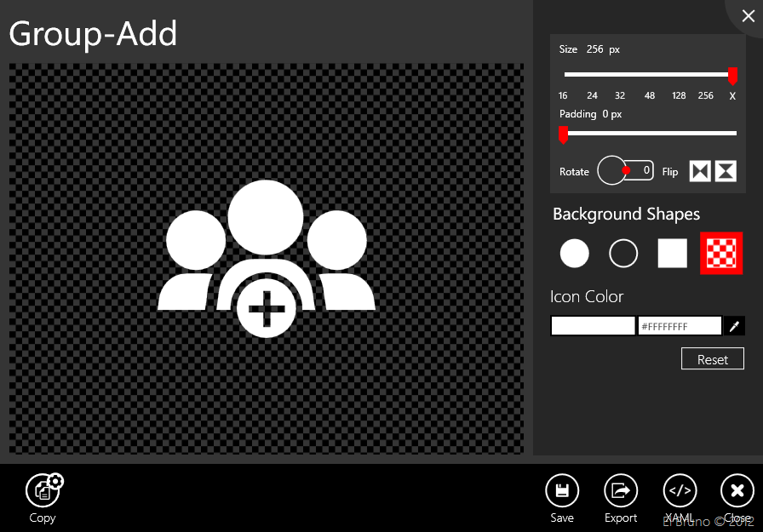Show the XAML code for icon

[x=680, y=490]
